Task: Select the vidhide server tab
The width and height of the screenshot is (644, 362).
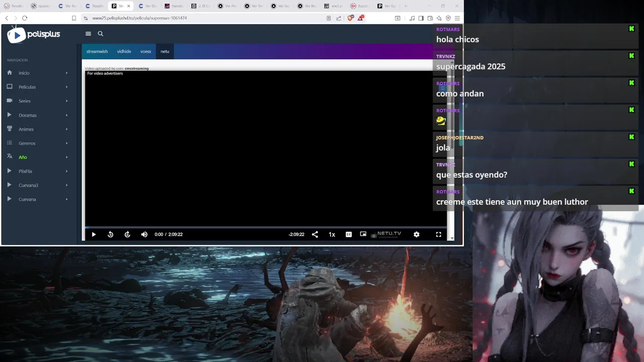Action: pos(124,51)
